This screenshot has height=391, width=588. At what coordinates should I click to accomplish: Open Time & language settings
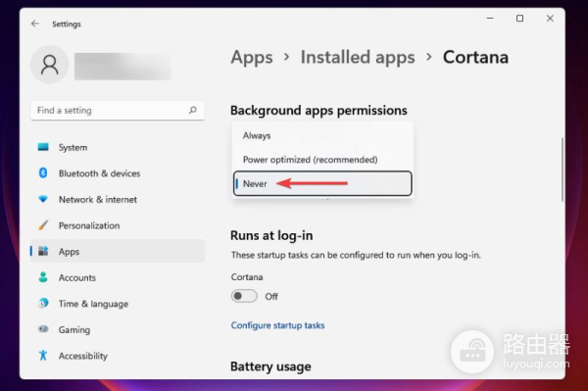[x=118, y=303]
